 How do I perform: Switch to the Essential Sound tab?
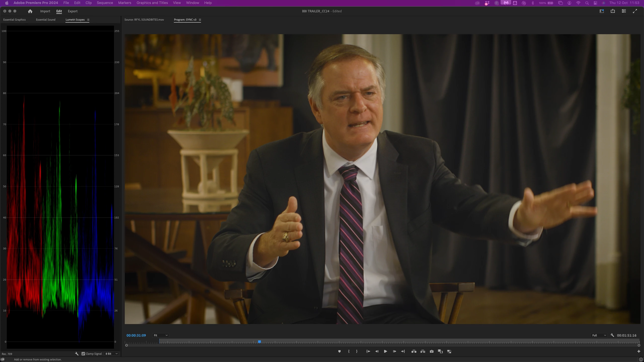(46, 20)
